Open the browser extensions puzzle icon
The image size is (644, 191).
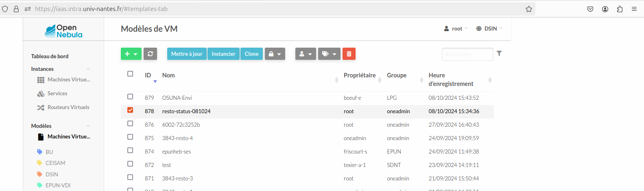click(620, 9)
